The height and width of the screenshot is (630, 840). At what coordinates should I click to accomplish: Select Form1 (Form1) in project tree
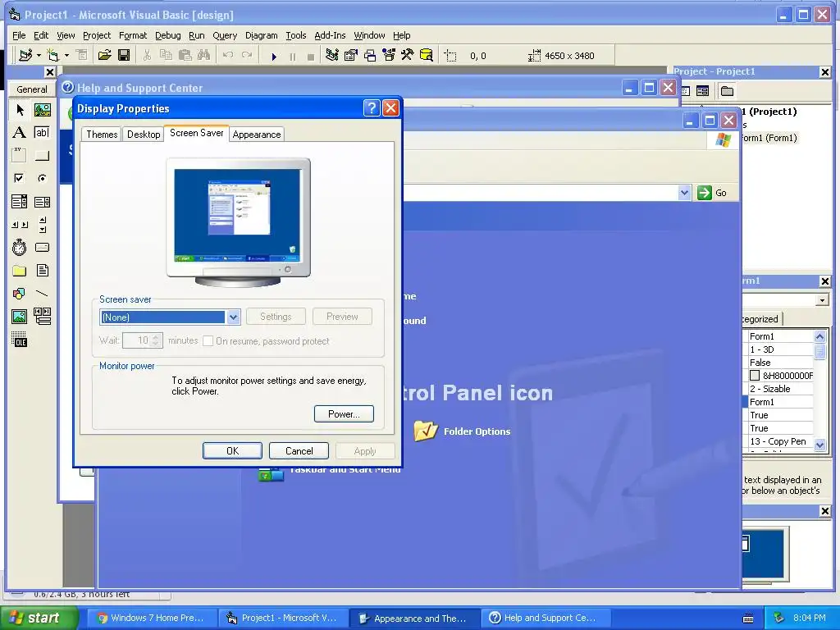[x=769, y=138]
